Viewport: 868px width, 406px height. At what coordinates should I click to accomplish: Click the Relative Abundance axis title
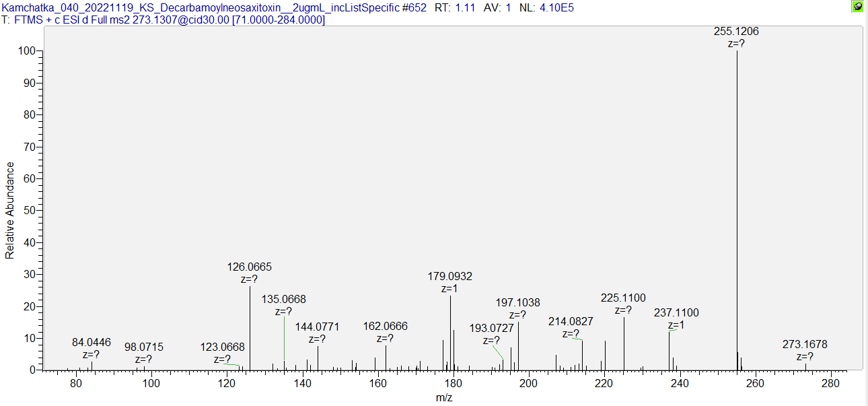click(x=10, y=210)
